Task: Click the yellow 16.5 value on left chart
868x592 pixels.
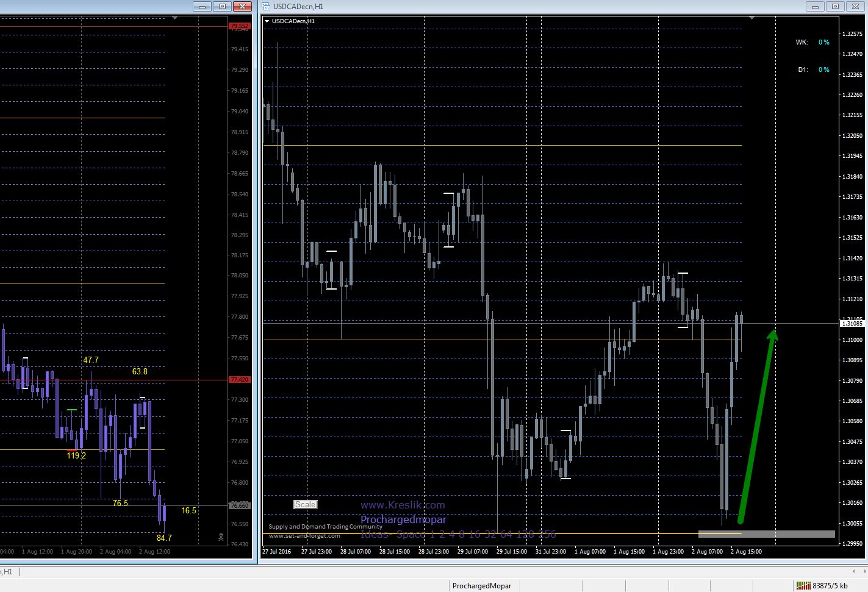Action: click(x=189, y=510)
